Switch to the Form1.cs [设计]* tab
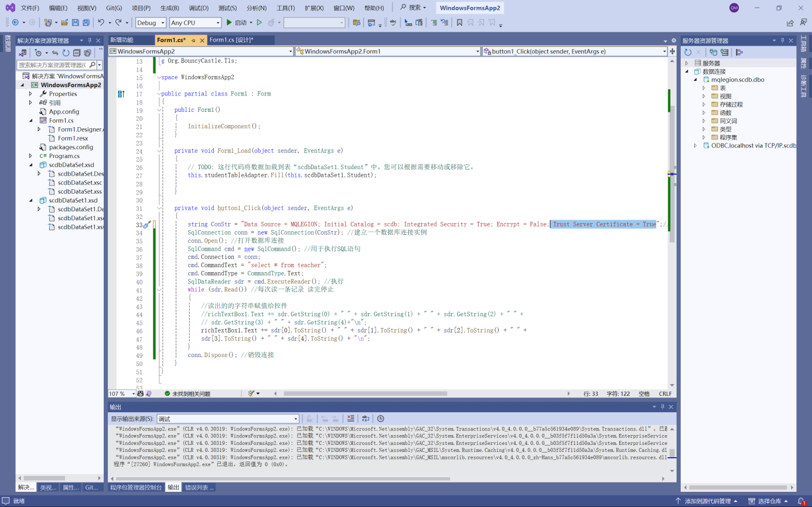Image resolution: width=812 pixels, height=507 pixels. tap(240, 40)
